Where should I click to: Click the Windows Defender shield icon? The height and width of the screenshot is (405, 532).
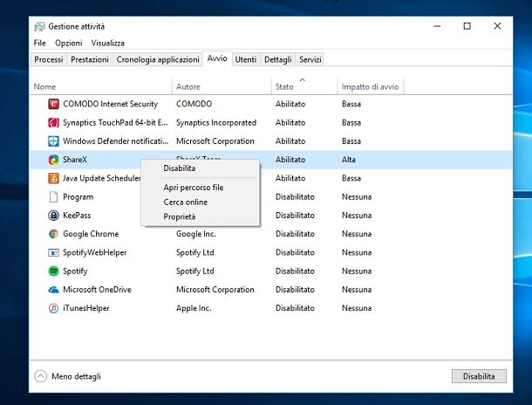coord(53,141)
